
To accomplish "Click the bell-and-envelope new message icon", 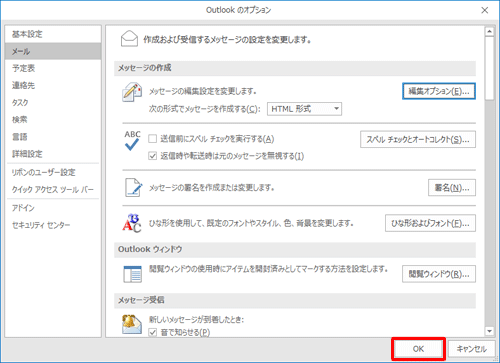I will [x=131, y=324].
